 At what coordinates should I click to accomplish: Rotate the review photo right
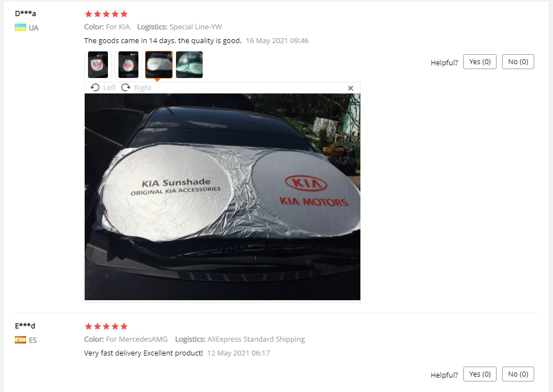(x=136, y=88)
